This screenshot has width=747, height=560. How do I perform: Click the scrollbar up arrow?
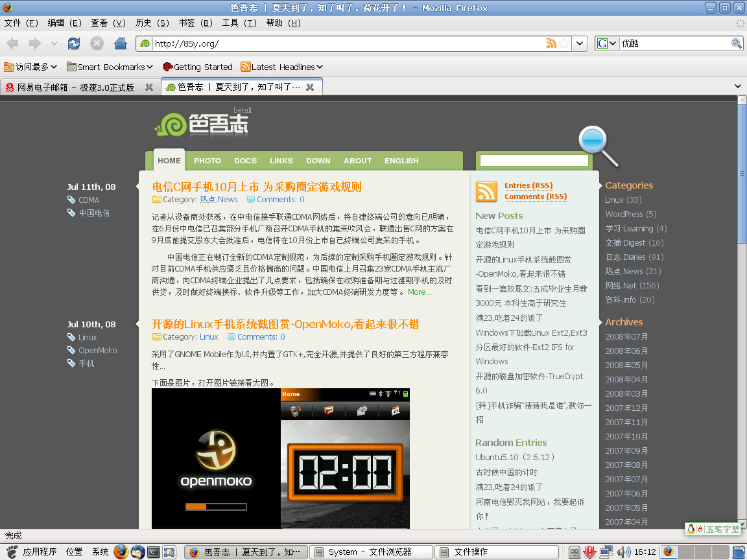(x=742, y=100)
